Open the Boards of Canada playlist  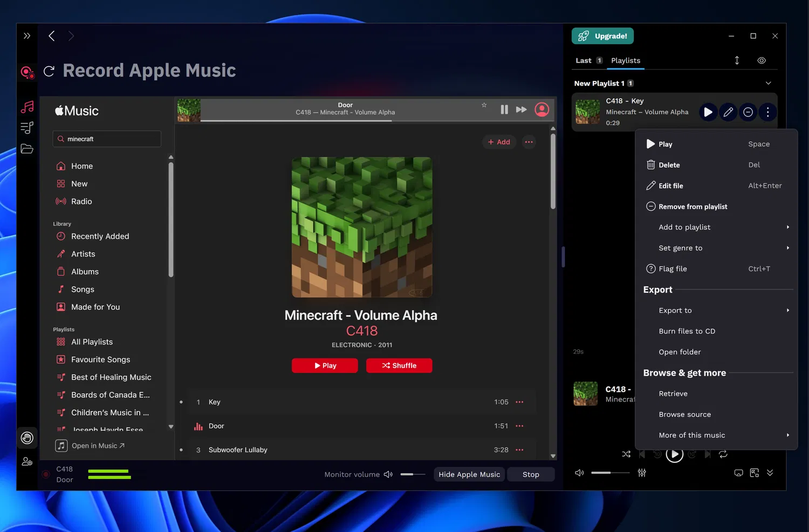pyautogui.click(x=111, y=395)
